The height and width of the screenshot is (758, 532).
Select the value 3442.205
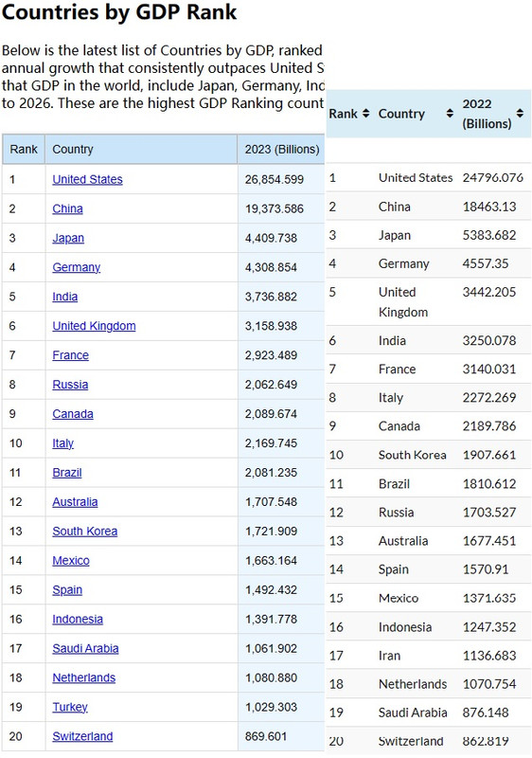pos(489,293)
